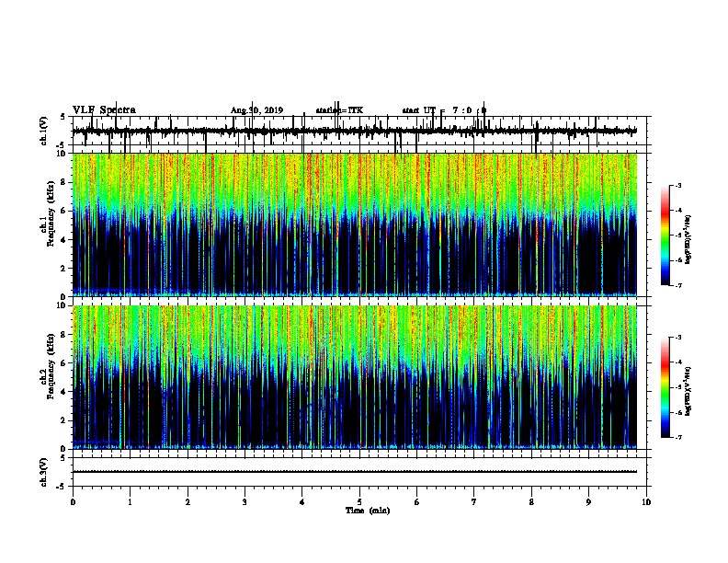Image resolution: width=728 pixels, height=563 pixels.
Task: Click the "10" frequency tick of ch.1 spectrogram
Action: 63,154
